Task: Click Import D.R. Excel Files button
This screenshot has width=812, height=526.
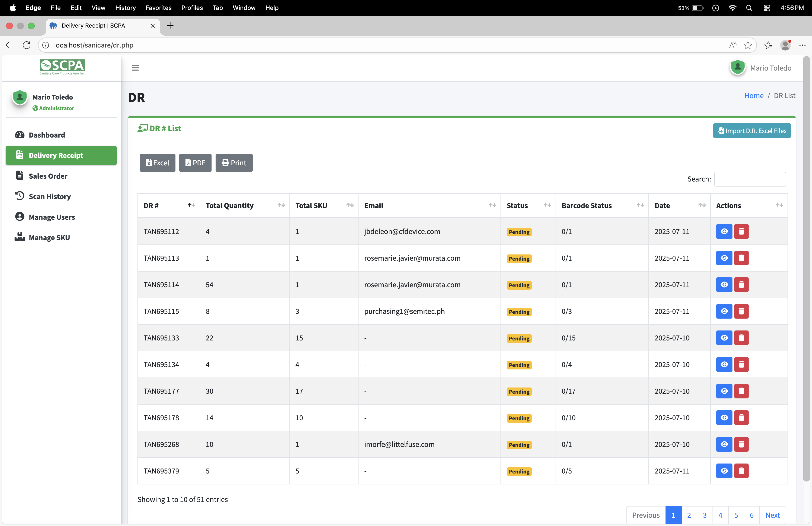Action: pos(752,131)
